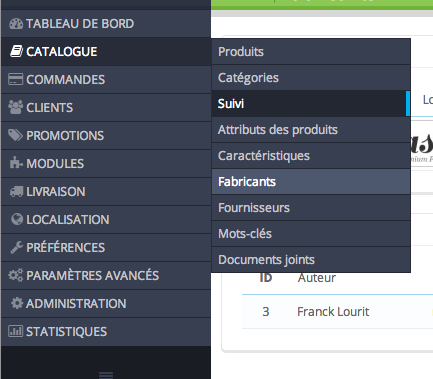Click the Préférences wrench icon
433x379 pixels.
[x=16, y=247]
